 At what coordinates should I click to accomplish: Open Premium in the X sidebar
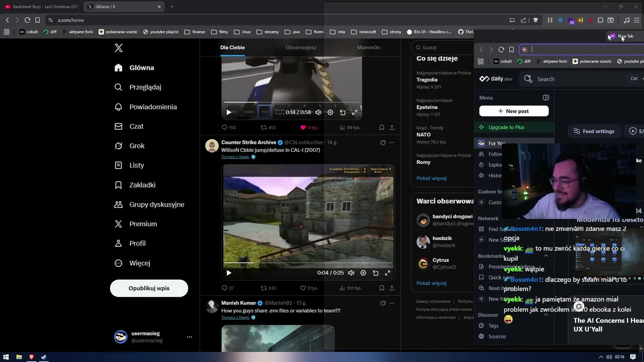click(135, 224)
